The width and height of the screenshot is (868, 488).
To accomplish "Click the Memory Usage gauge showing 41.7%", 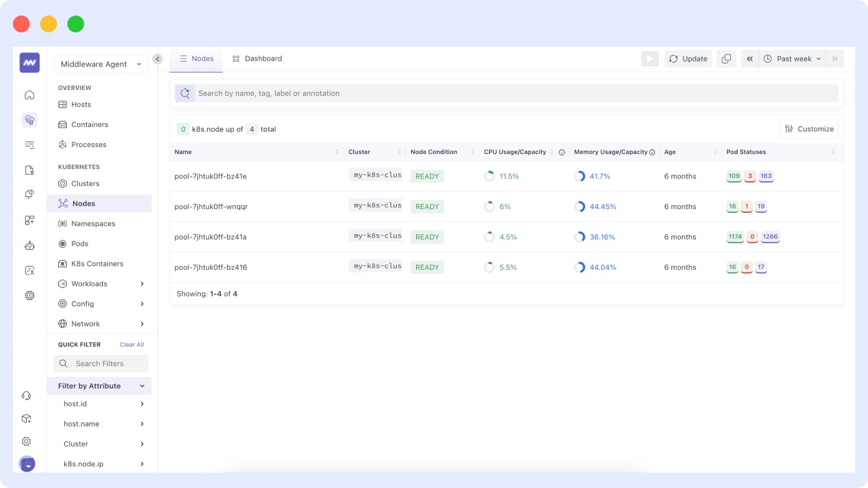I will 579,175.
